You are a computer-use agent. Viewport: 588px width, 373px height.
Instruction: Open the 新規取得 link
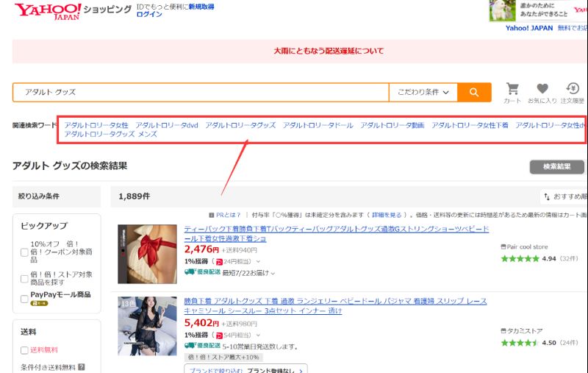pos(201,6)
